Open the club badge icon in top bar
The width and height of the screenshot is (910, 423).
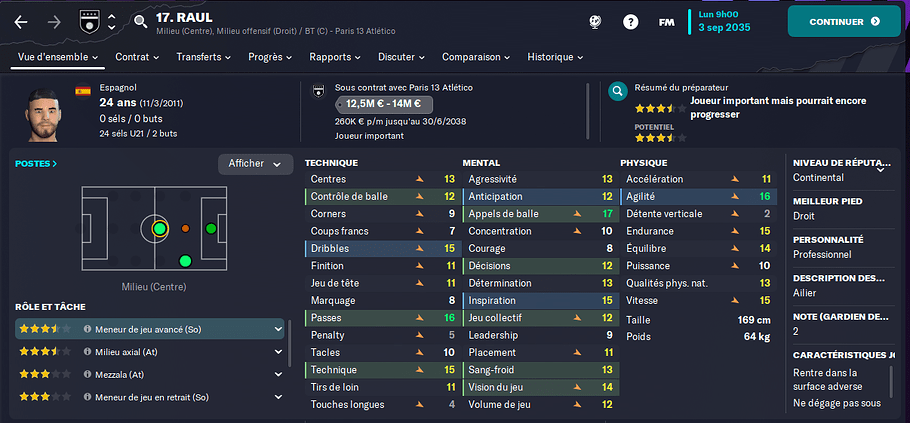tap(89, 22)
